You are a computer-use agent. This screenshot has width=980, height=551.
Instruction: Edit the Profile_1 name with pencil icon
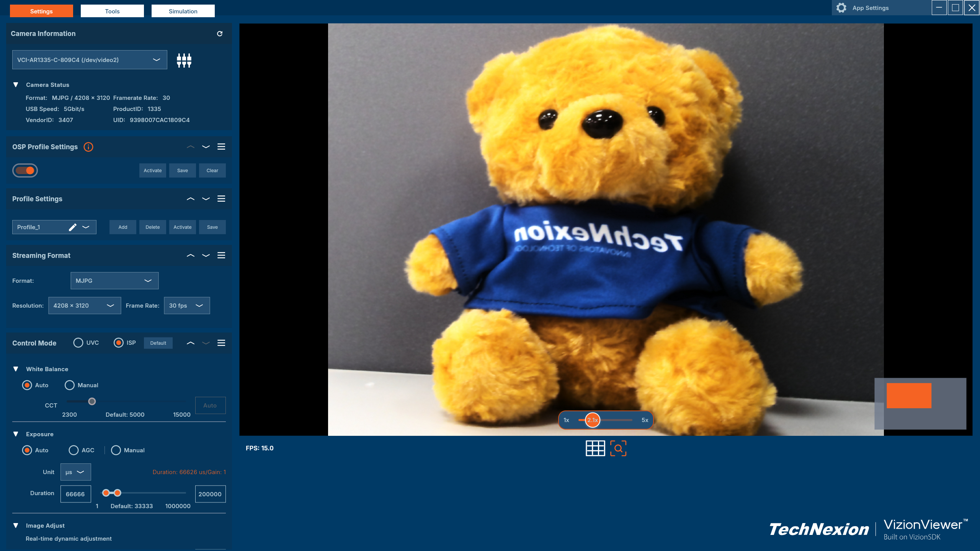(x=72, y=227)
